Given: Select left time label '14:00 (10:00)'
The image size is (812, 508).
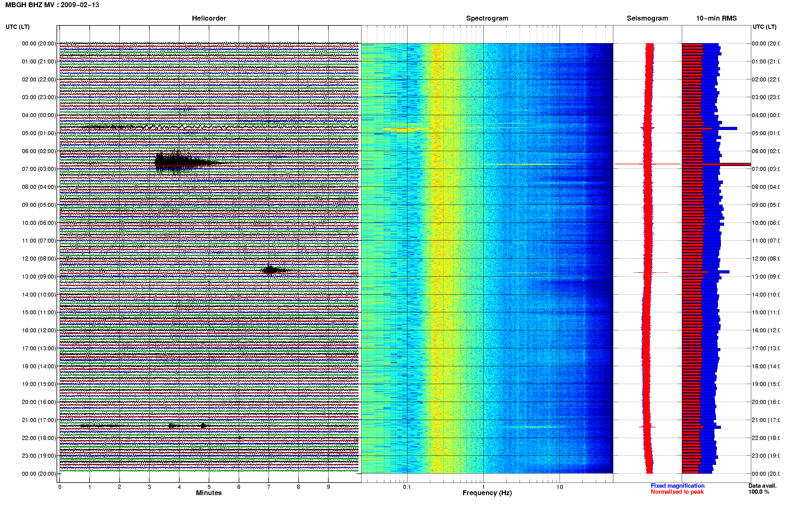Looking at the screenshot, I should pos(39,295).
